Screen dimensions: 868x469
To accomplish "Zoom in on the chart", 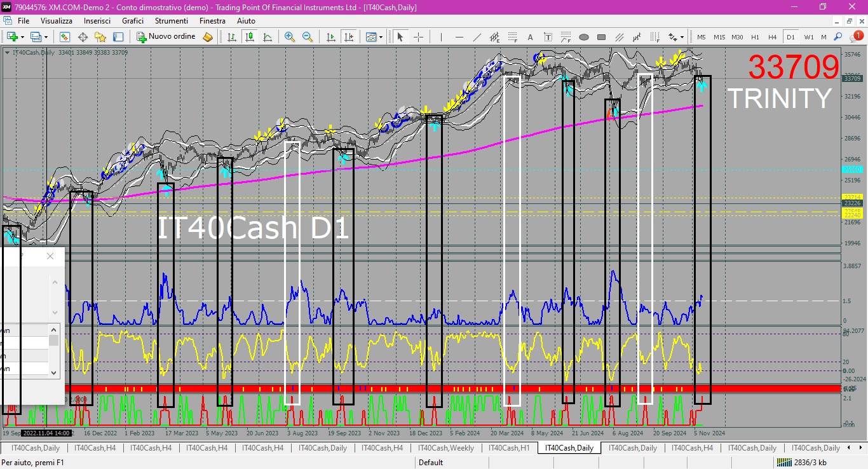I will coord(290,37).
